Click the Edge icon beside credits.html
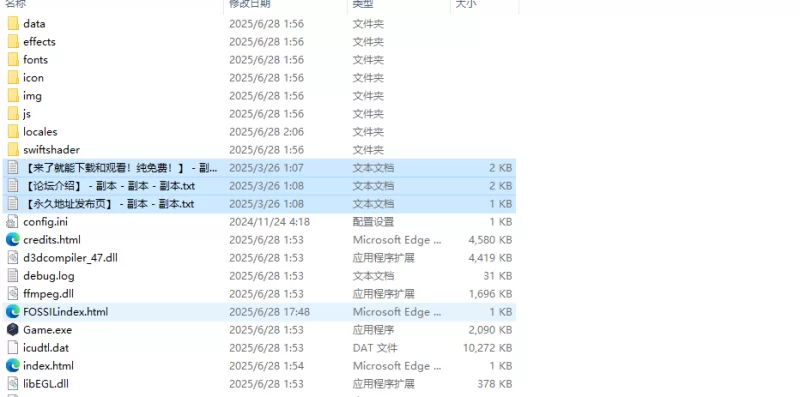 coord(13,240)
